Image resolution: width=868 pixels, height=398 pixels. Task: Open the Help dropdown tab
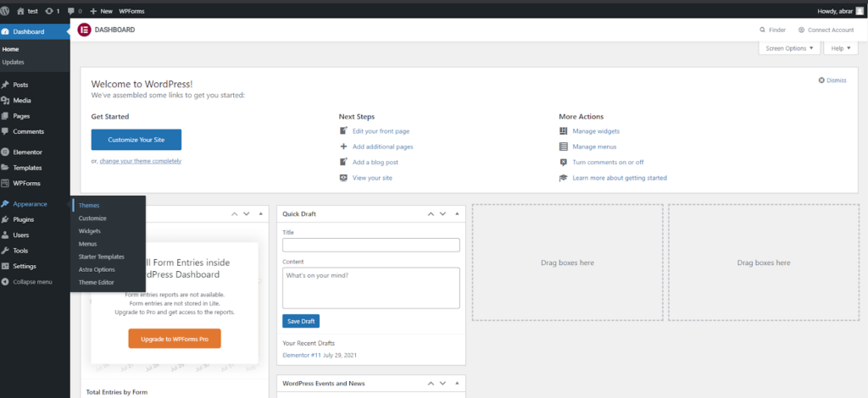(x=840, y=48)
